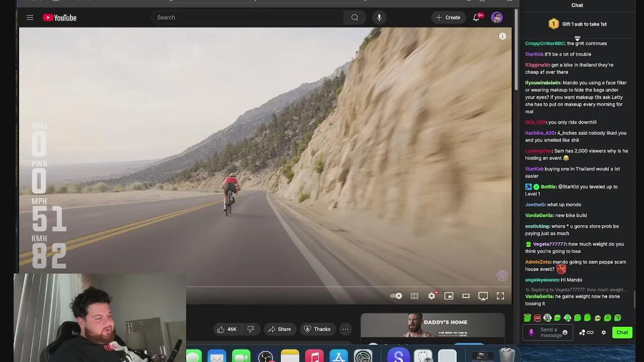Viewport: 644px width, 362px height.
Task: Dislike the video
Action: tap(251, 329)
